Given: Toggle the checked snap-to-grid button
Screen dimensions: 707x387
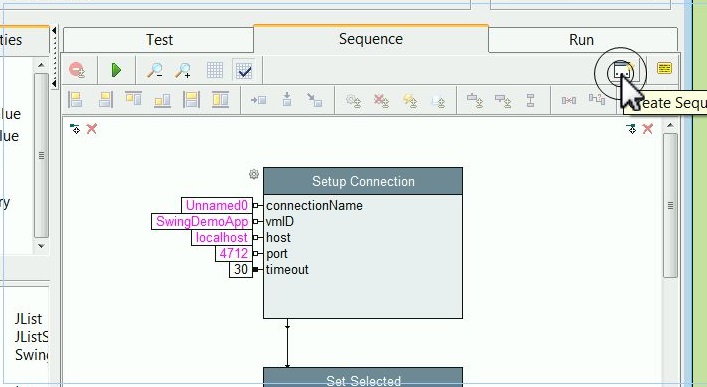Looking at the screenshot, I should 244,70.
